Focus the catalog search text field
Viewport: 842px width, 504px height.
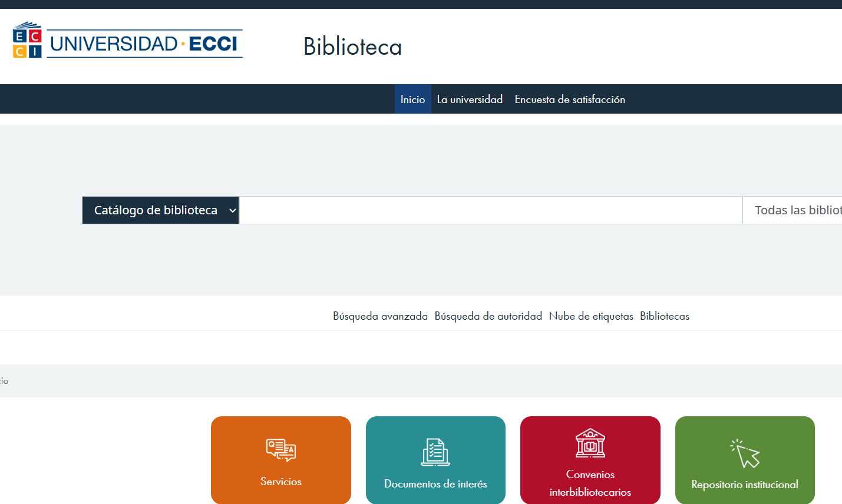coord(490,210)
